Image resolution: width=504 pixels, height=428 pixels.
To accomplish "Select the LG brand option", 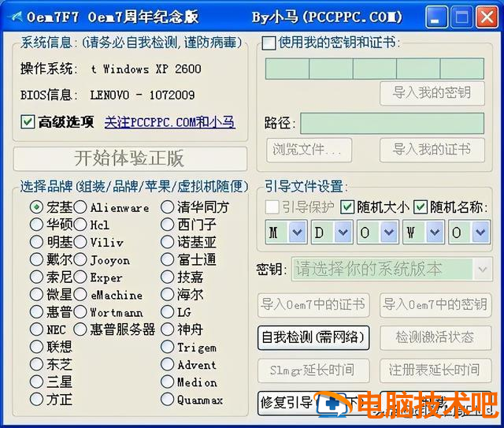I will tap(168, 311).
